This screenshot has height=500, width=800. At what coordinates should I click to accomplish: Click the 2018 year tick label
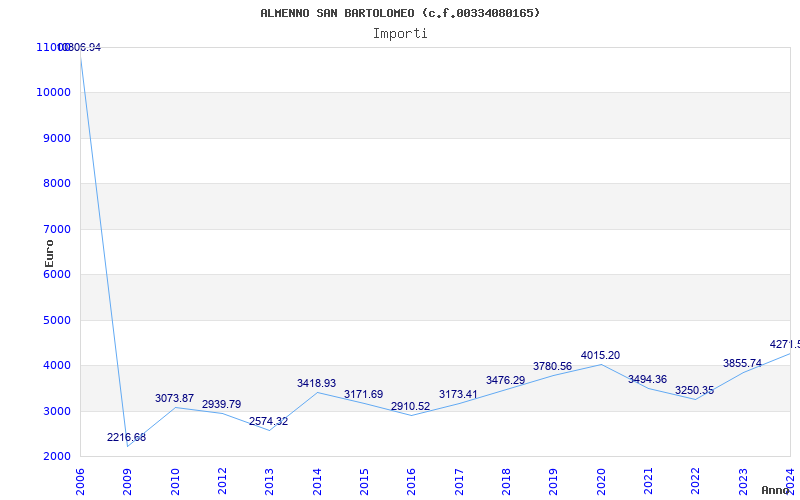click(506, 482)
